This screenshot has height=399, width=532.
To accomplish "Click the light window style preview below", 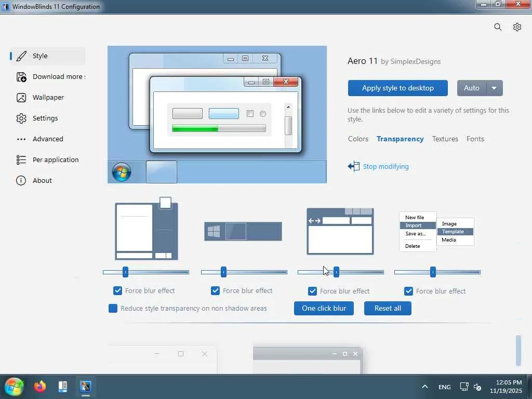I will 162,360.
